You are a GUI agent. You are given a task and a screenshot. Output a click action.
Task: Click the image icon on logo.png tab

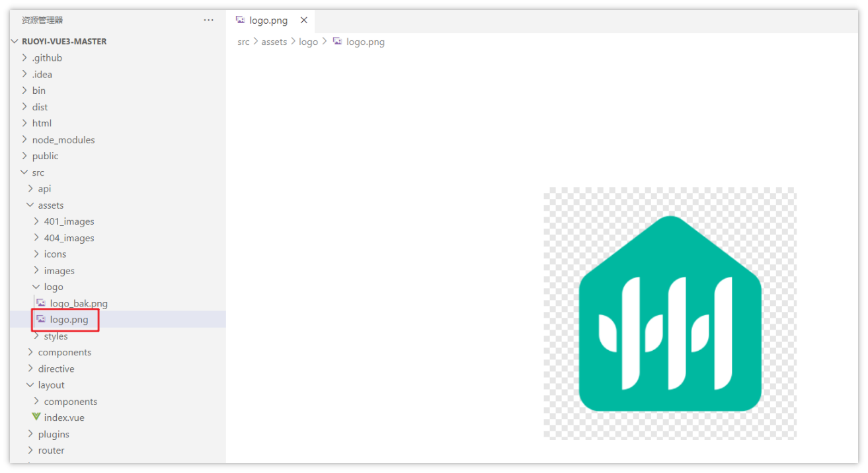[x=241, y=20]
